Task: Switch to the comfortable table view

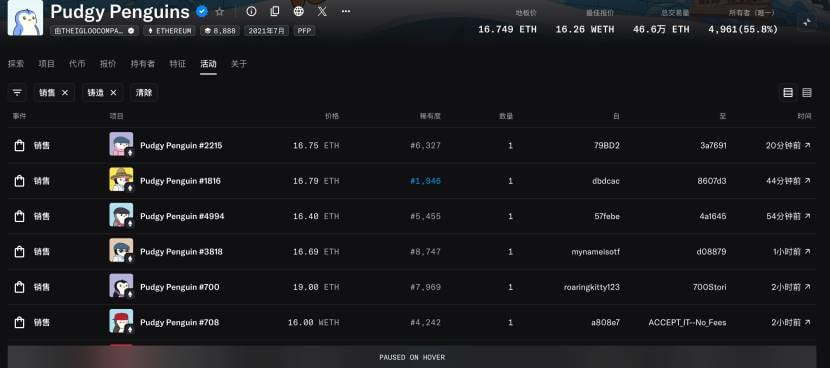Action: tap(788, 93)
